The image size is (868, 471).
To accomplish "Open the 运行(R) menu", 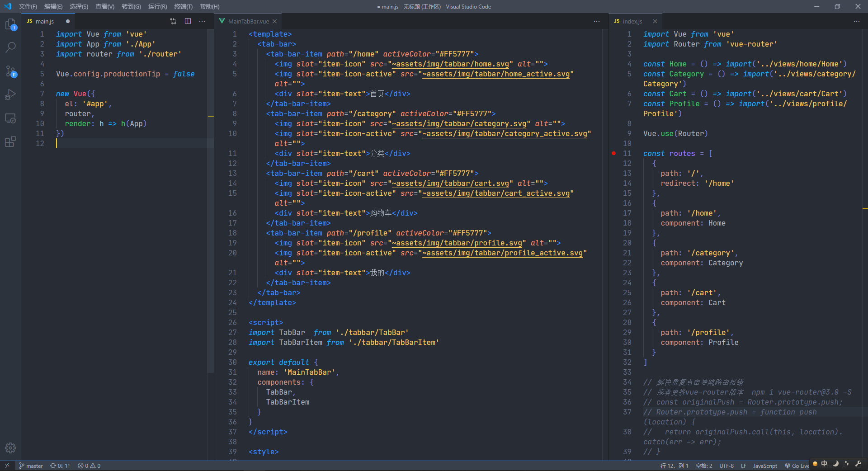I will 157,6.
